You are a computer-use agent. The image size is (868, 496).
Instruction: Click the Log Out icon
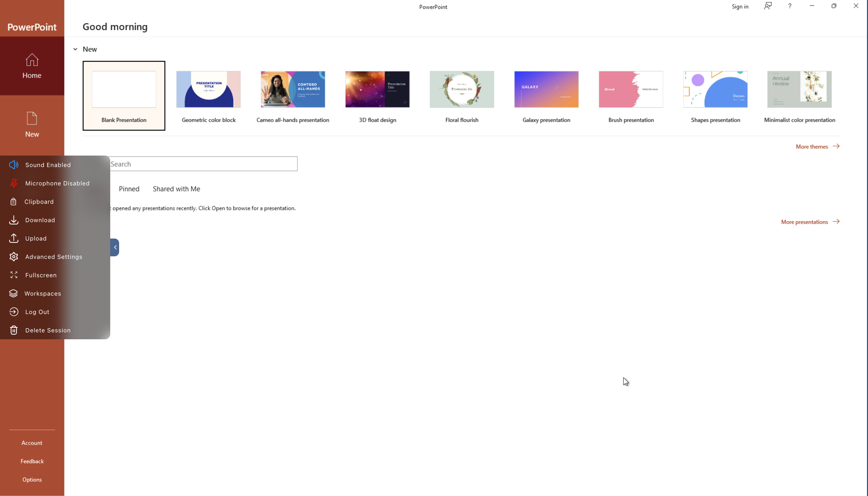click(x=13, y=312)
